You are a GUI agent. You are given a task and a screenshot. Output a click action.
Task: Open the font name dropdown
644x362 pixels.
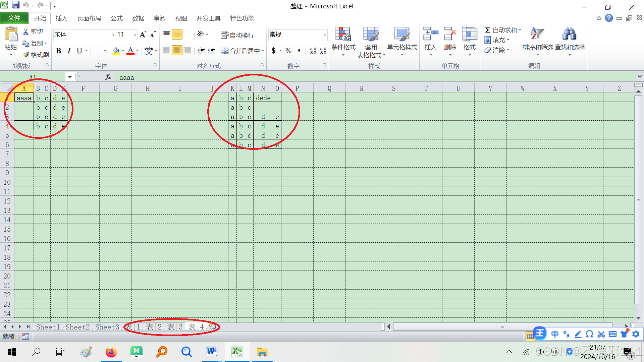pyautogui.click(x=113, y=35)
